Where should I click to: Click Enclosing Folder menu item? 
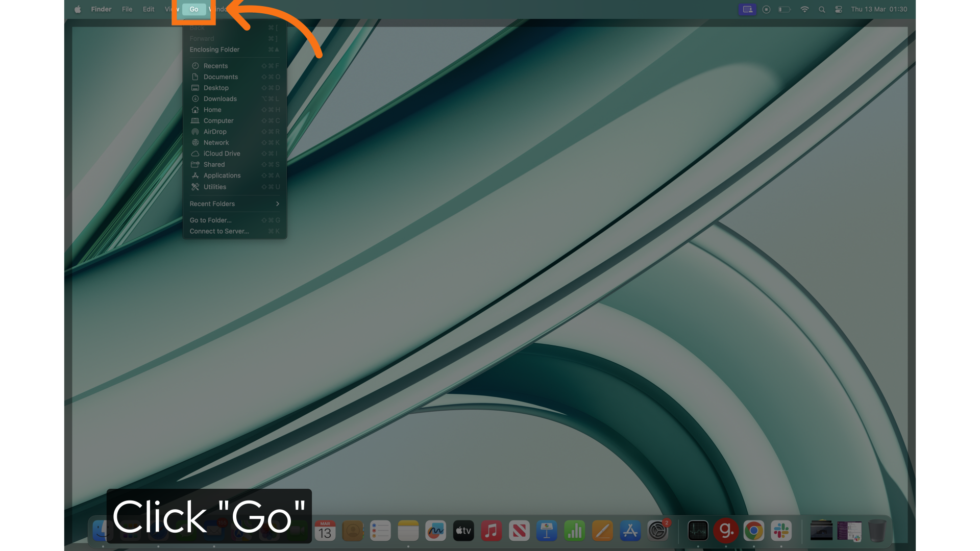214,49
